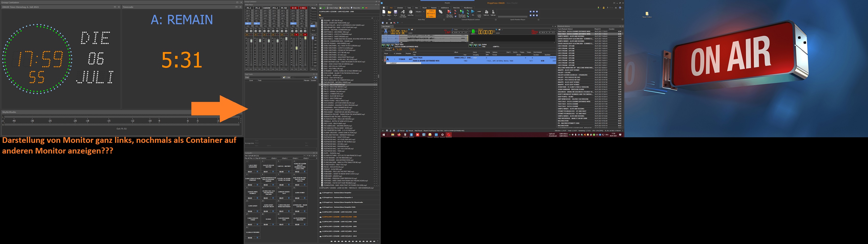Viewport: 868px width, 244px height.
Task: Toggle the ON button for PL.1 channel
Action: coord(247,35)
